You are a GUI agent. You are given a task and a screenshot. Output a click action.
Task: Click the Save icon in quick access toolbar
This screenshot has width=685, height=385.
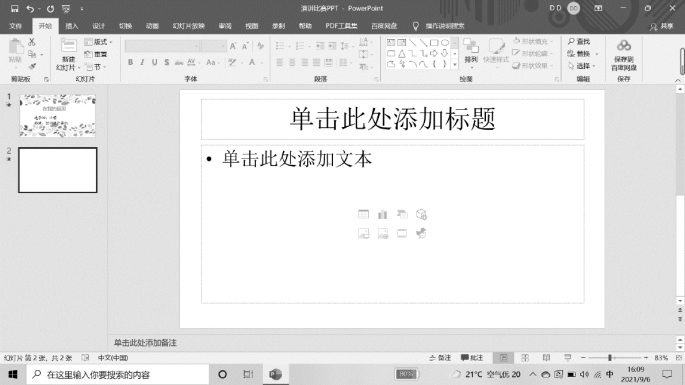coord(14,8)
